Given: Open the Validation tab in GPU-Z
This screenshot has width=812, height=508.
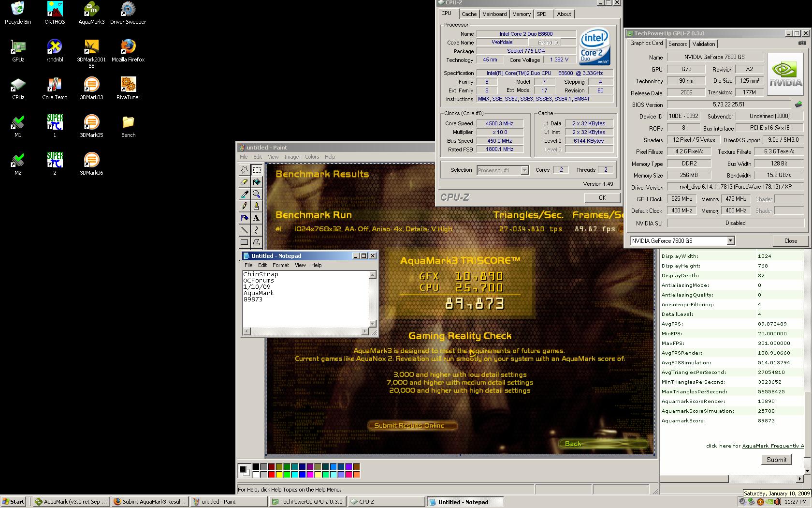Looking at the screenshot, I should tap(704, 44).
